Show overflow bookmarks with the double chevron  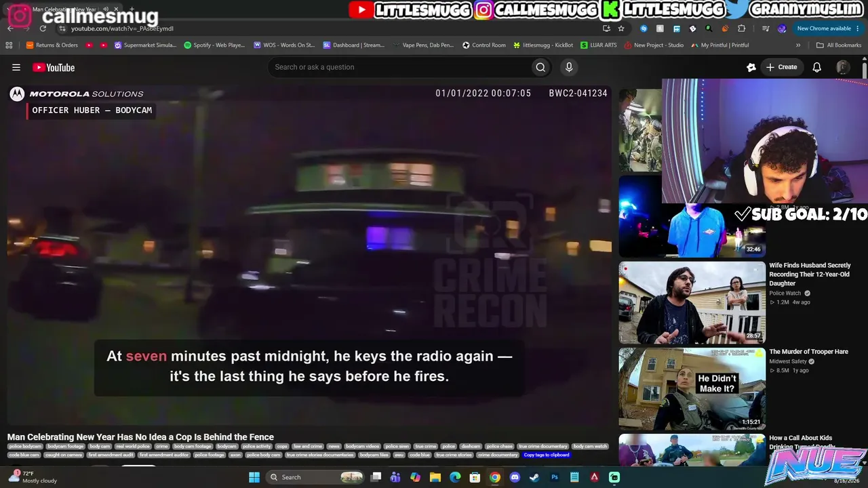(798, 45)
